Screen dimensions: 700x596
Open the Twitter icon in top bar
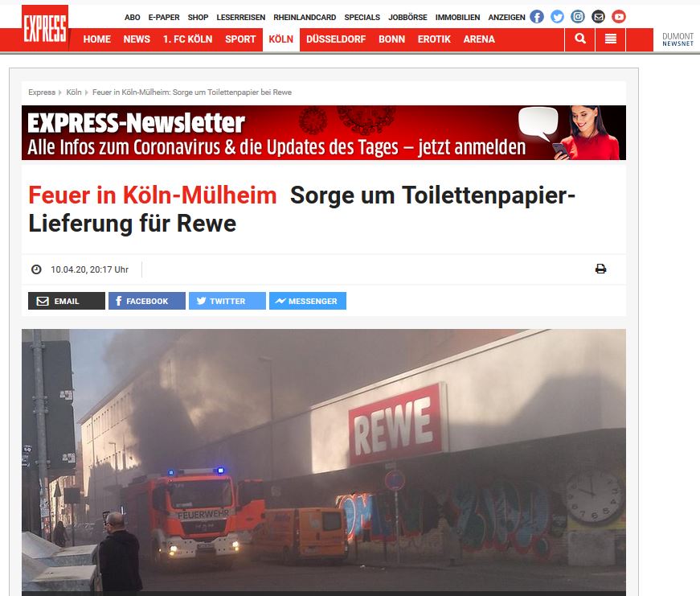(x=557, y=17)
